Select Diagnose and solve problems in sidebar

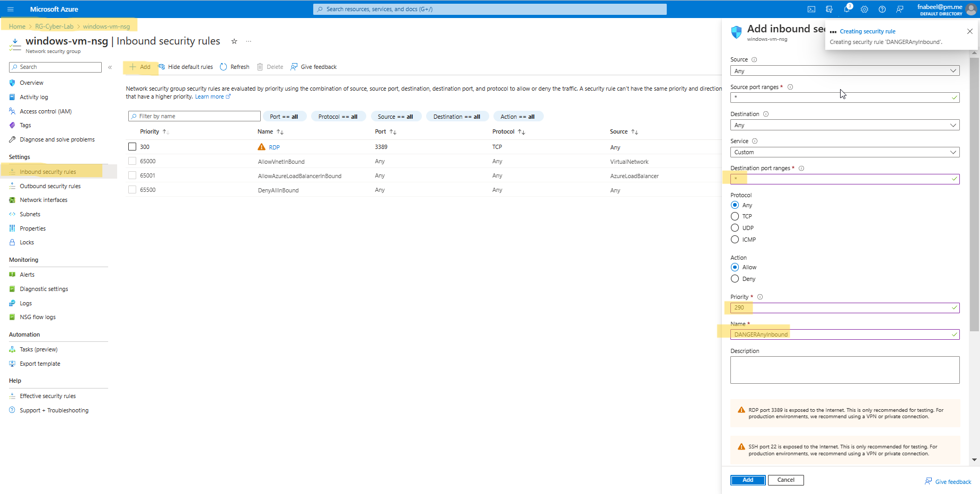point(56,139)
